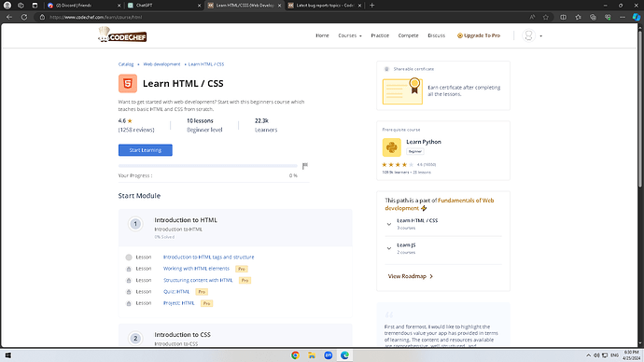This screenshot has height=362, width=644.
Task: Click the browser back arrow
Action: (9, 17)
